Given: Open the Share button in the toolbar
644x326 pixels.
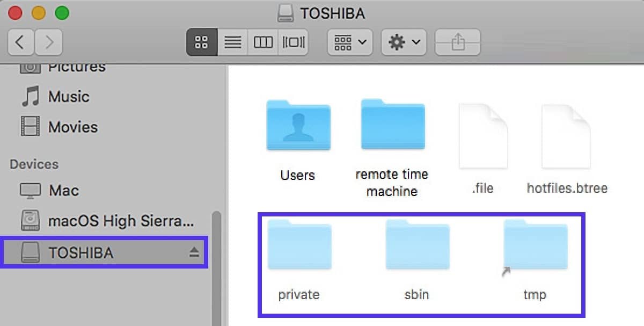Looking at the screenshot, I should click(458, 42).
